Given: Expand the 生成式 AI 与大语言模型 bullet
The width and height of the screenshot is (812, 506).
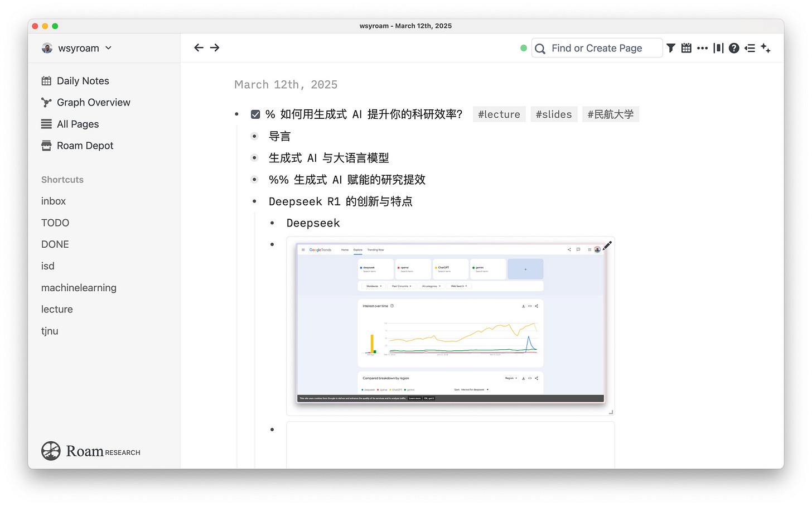Looking at the screenshot, I should coord(254,158).
